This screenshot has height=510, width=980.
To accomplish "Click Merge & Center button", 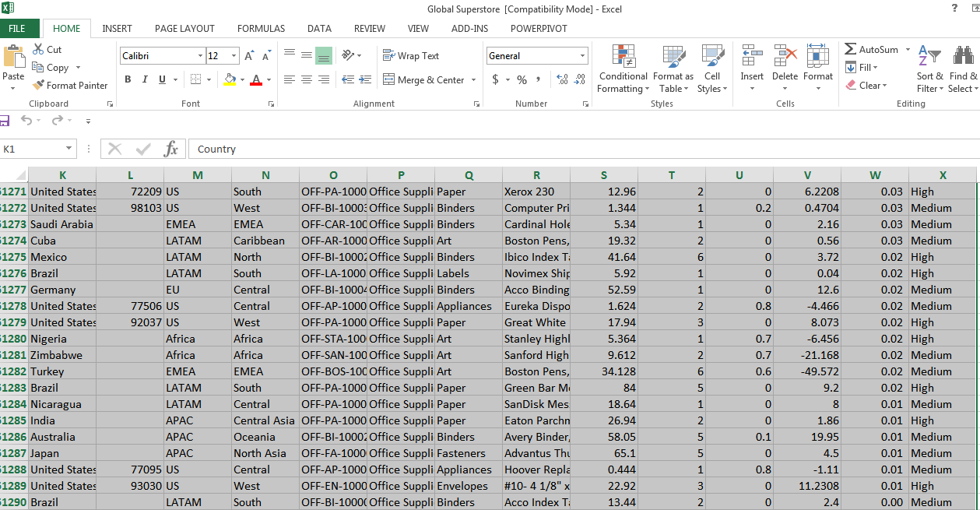I will point(424,79).
